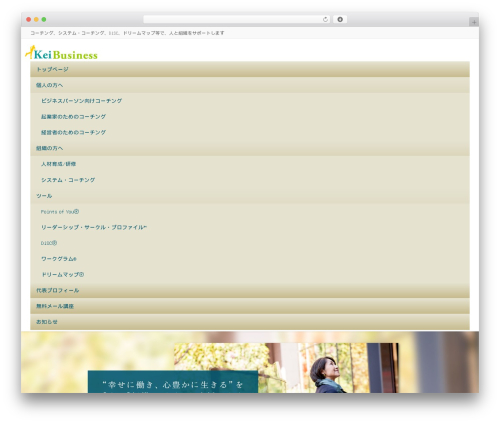Open the 無料メール講座 menu item
The image size is (500, 423).
click(250, 306)
